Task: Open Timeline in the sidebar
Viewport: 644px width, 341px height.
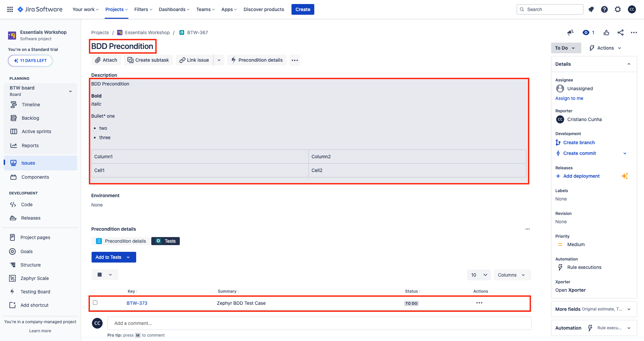Action: click(31, 105)
